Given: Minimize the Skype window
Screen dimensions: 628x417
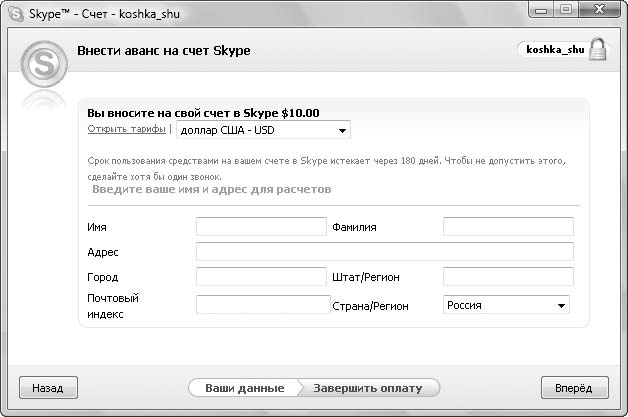Looking at the screenshot, I should pyautogui.click(x=541, y=10).
